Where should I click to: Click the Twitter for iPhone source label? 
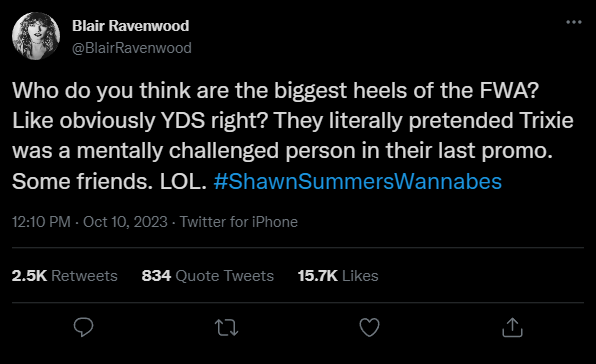239,222
